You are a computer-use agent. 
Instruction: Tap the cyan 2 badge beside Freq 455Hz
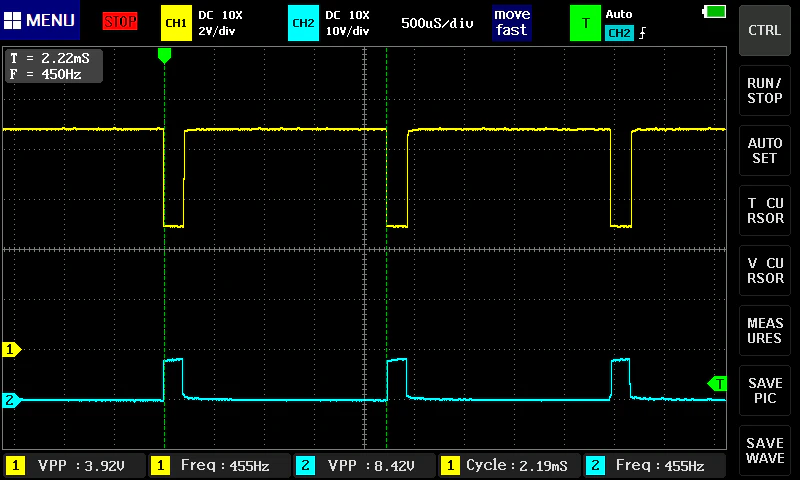(x=595, y=466)
